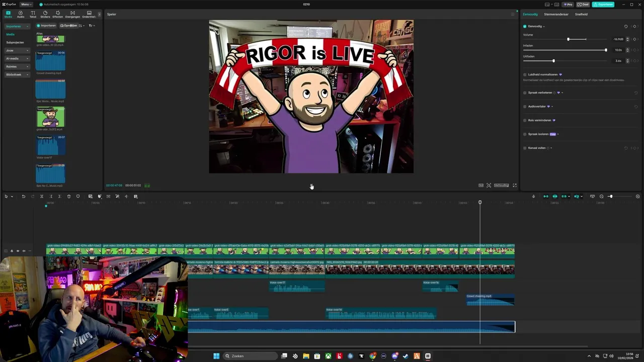Open the Tekst panel

(x=33, y=14)
